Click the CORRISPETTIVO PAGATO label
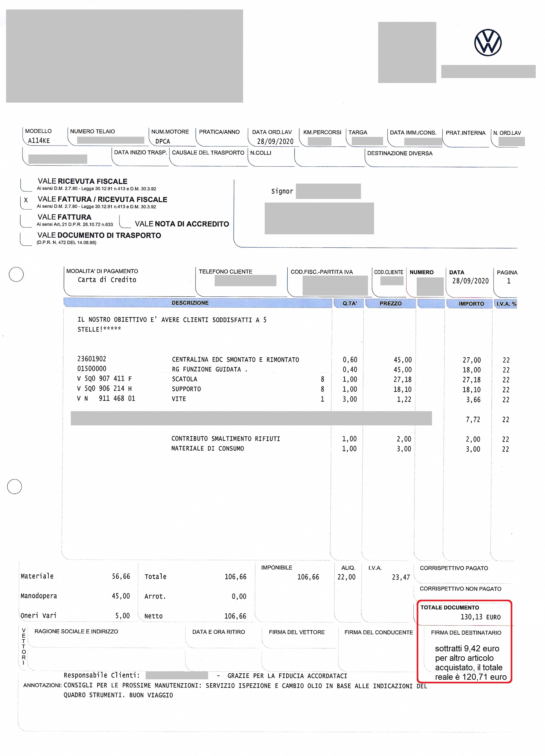 [454, 568]
